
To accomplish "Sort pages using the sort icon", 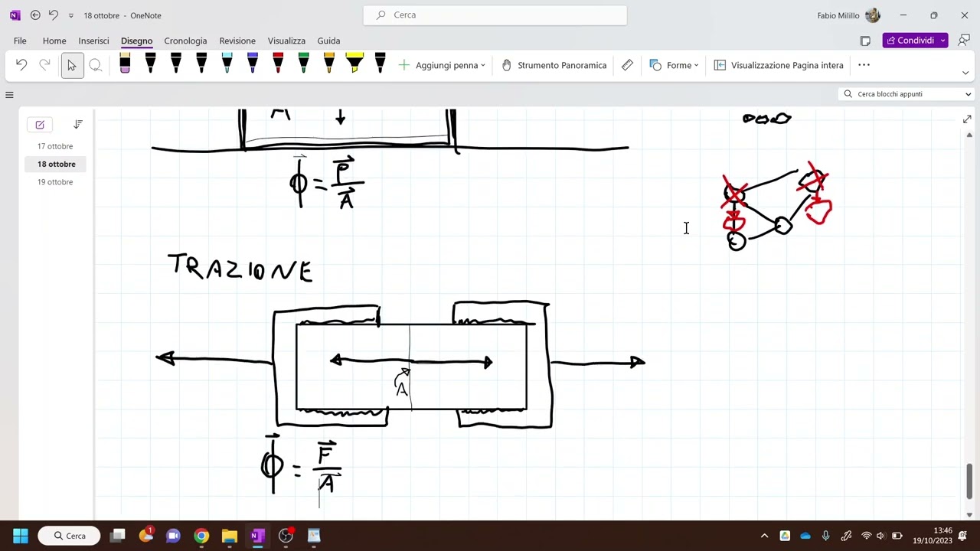I will [78, 124].
